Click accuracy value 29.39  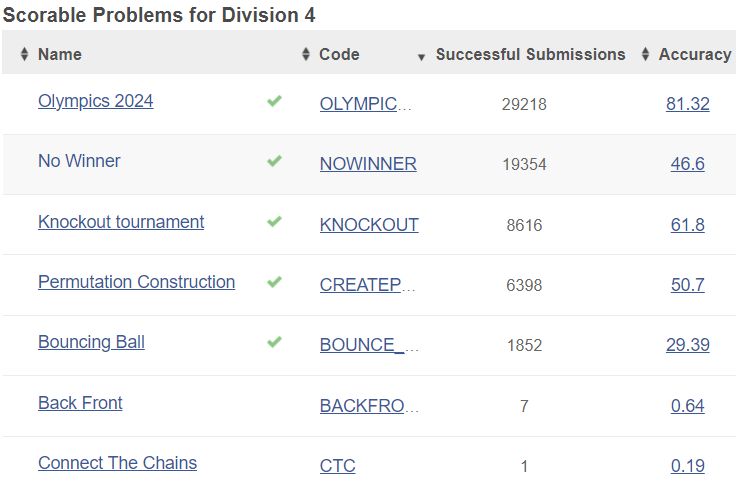coord(687,345)
